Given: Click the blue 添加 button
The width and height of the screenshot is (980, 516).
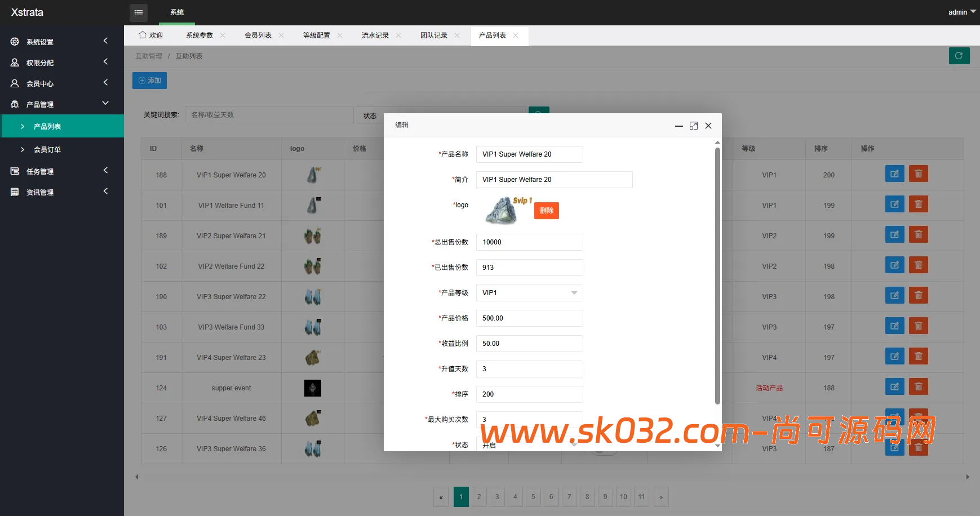Looking at the screenshot, I should (x=149, y=81).
